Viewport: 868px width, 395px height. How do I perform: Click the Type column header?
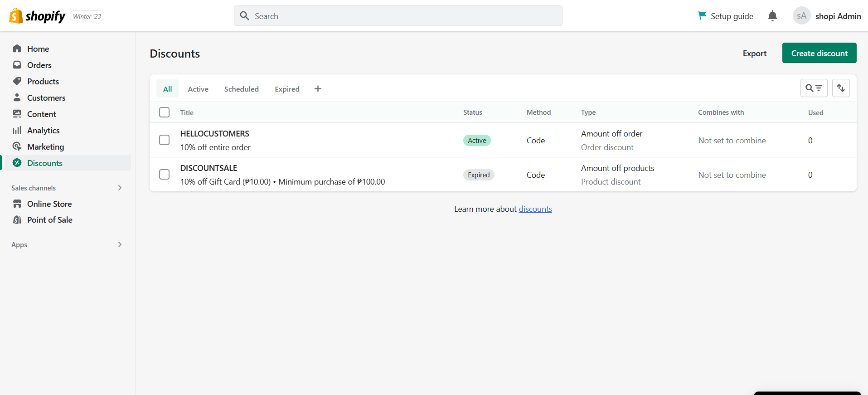click(x=588, y=112)
